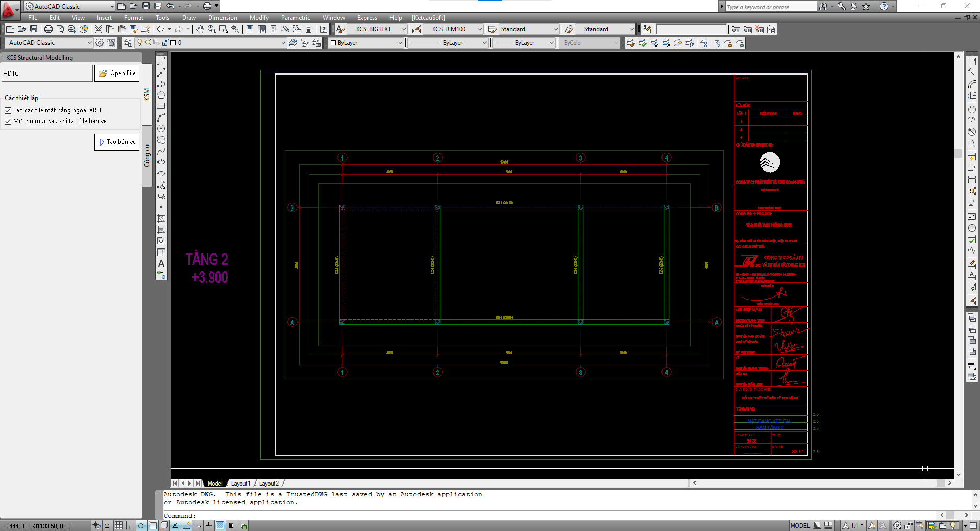Click the Zoom Window icon

pyautogui.click(x=224, y=29)
